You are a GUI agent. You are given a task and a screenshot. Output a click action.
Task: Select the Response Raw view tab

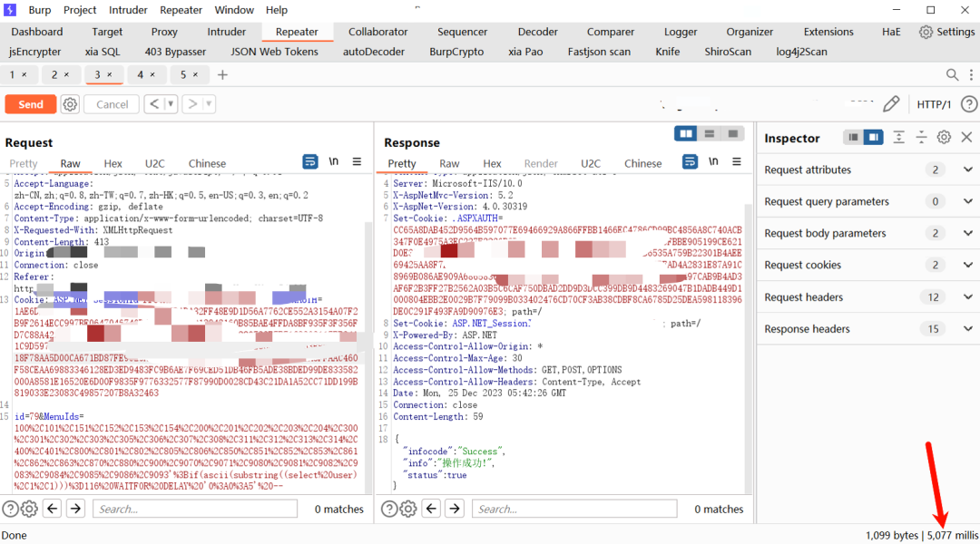tap(449, 163)
